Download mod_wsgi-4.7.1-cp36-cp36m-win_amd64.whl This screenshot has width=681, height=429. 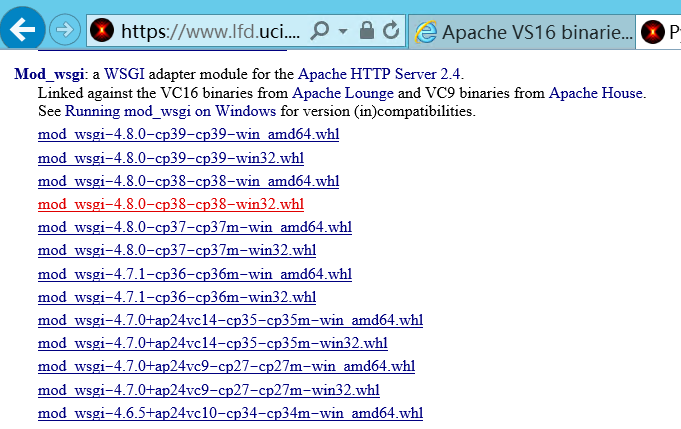(x=195, y=274)
